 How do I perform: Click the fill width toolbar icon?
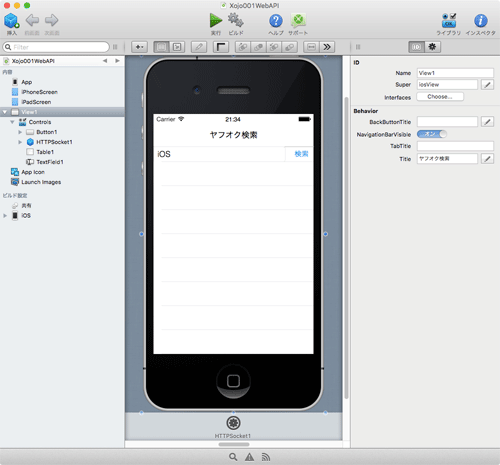click(311, 47)
